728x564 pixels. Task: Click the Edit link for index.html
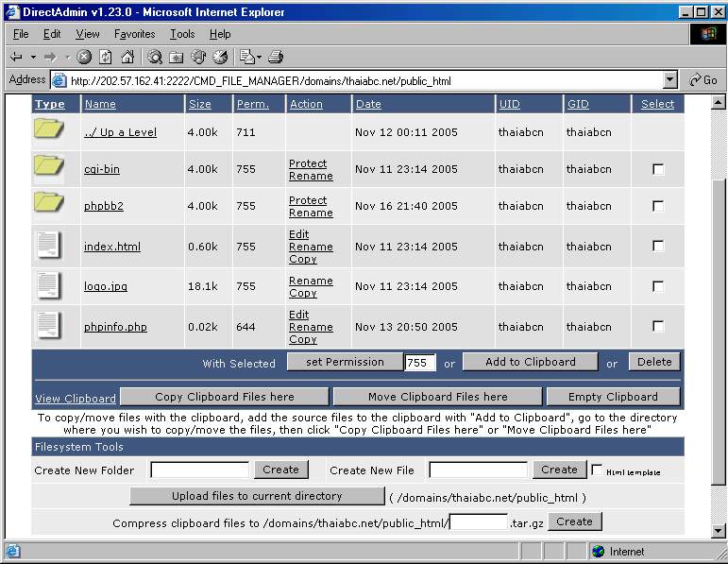coord(298,234)
